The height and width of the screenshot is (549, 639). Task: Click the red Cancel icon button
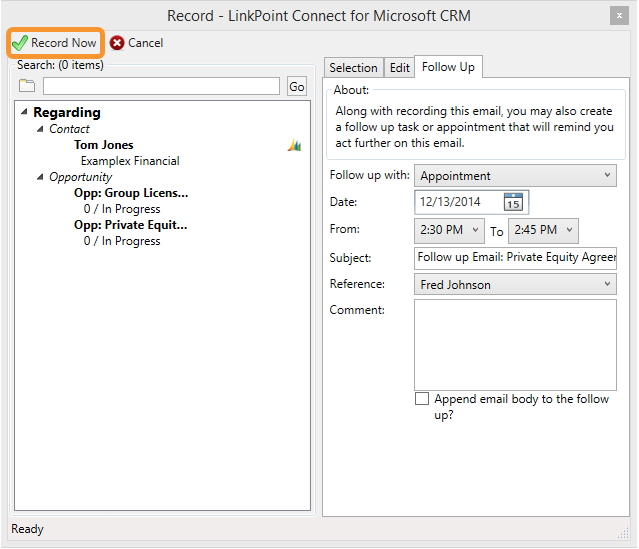[x=117, y=43]
